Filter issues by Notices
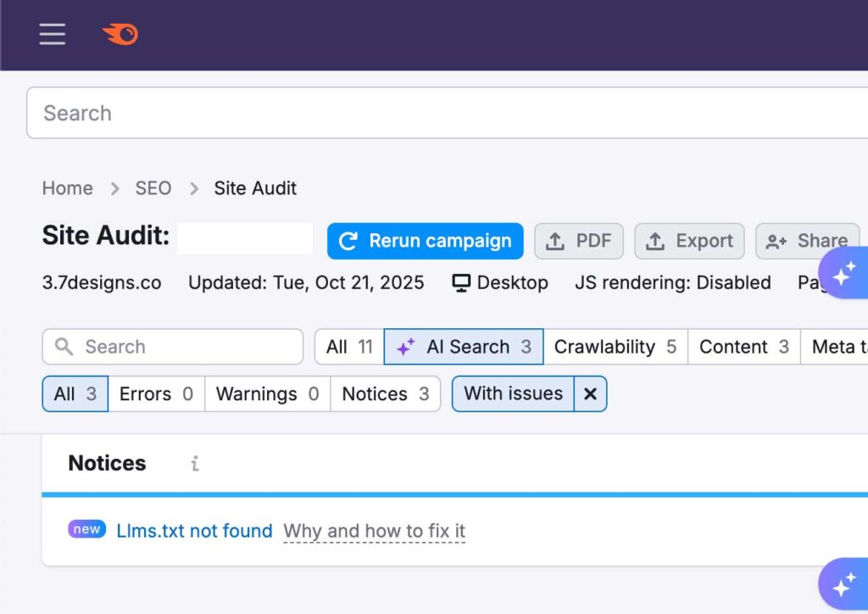This screenshot has height=614, width=868. [385, 394]
